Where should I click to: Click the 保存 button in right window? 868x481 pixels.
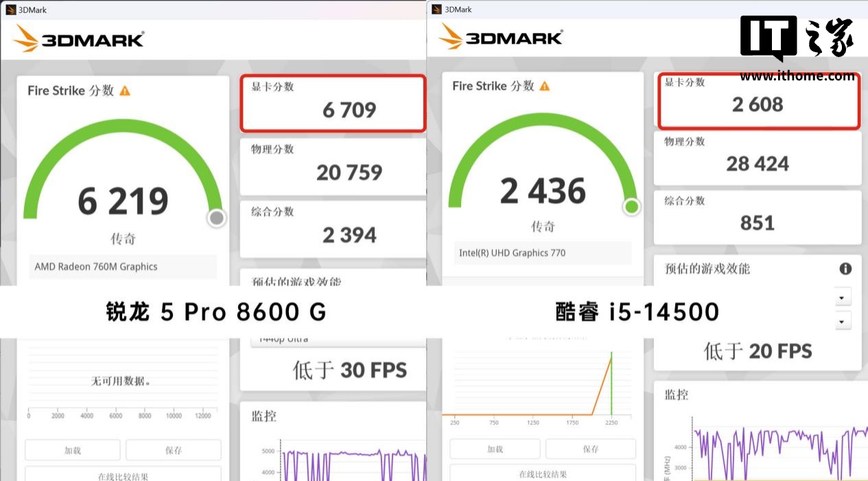[x=591, y=449]
